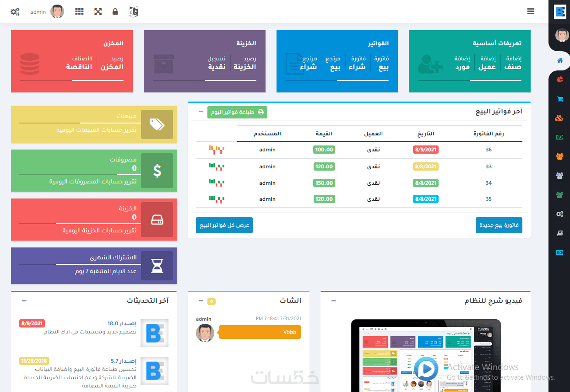This screenshot has height=392, width=570.
Task: Open the apps grid icon in top bar
Action: point(80,11)
